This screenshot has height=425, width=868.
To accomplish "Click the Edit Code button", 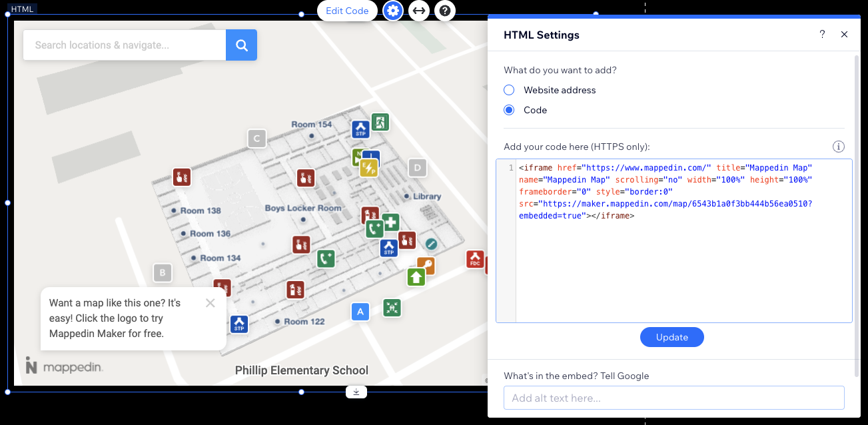I will coord(346,11).
